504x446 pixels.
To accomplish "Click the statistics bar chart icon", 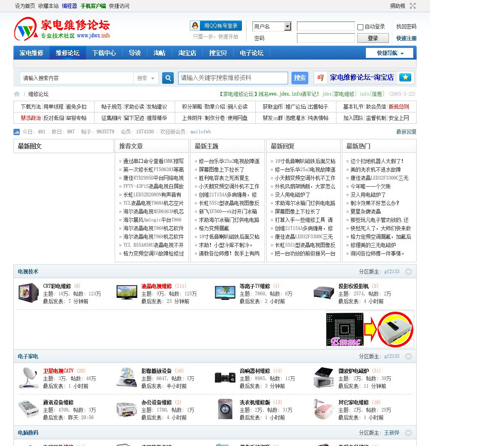I will pos(17,132).
